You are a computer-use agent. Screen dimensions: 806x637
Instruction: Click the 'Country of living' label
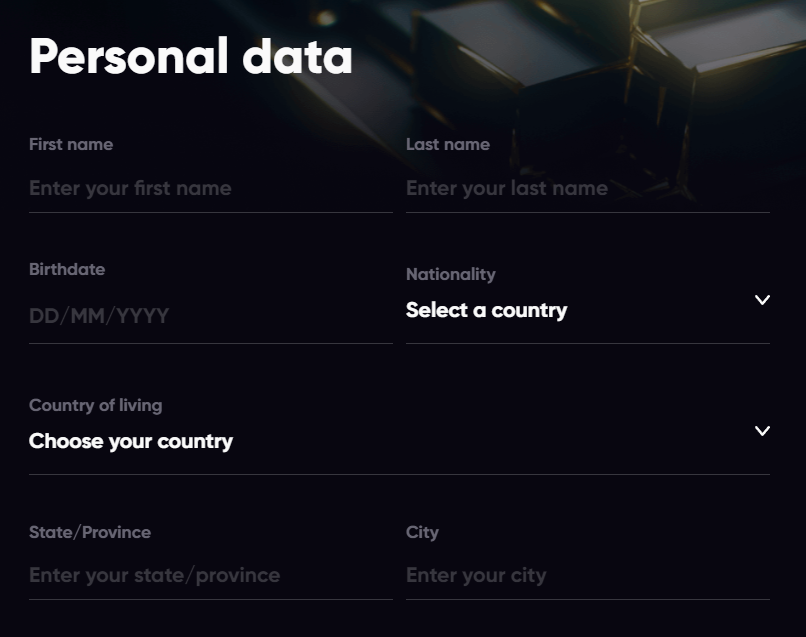[x=95, y=405]
